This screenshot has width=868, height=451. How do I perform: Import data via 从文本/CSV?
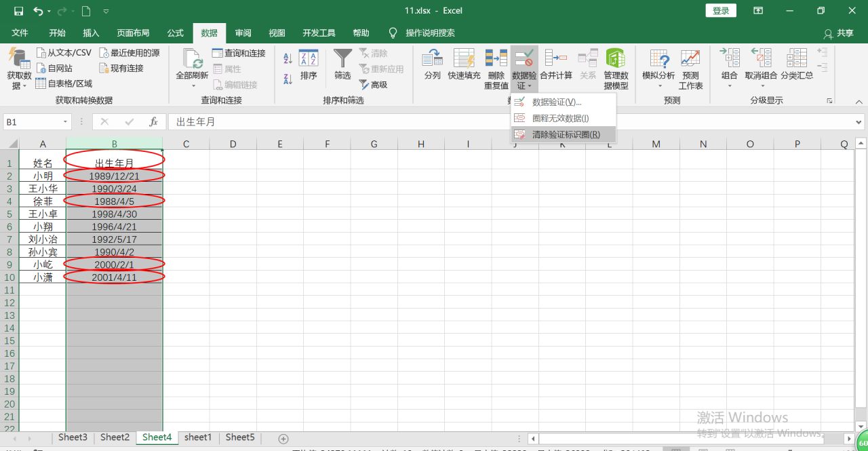pos(63,53)
